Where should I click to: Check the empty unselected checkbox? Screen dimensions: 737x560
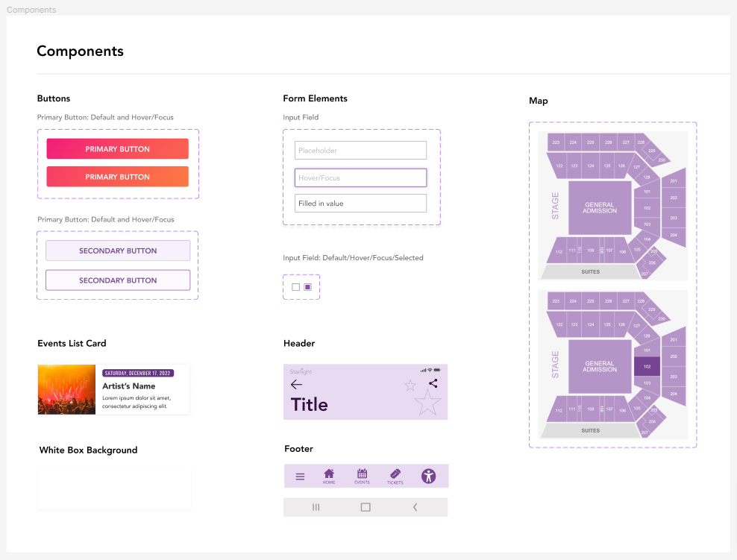click(295, 287)
